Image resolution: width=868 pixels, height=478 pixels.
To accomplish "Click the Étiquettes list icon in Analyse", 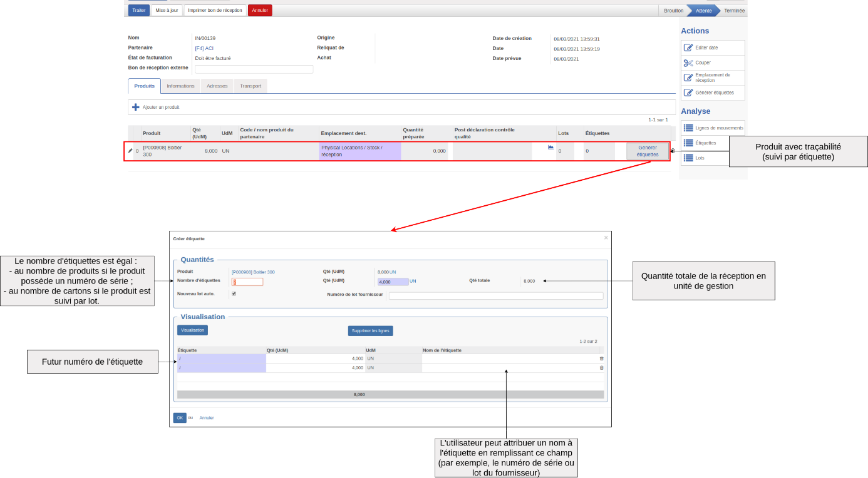I will coord(688,143).
